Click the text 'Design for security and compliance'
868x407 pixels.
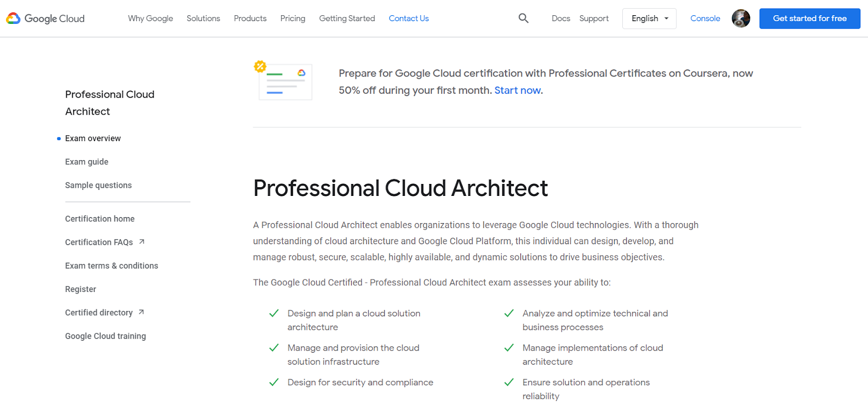(360, 383)
